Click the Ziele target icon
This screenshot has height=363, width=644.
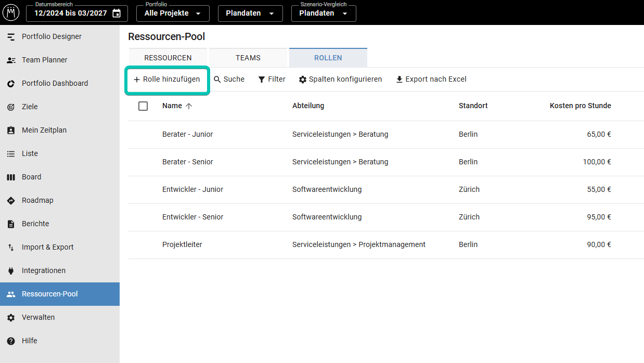[11, 107]
